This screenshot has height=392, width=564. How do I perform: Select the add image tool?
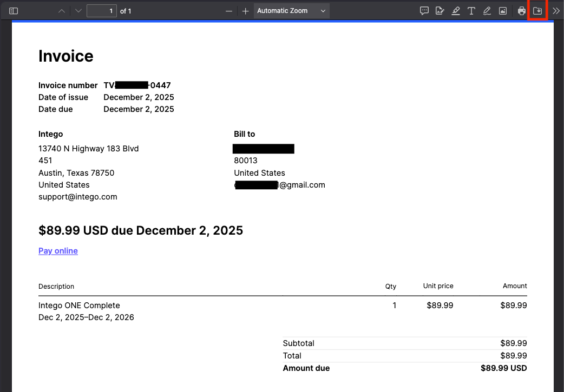point(503,11)
